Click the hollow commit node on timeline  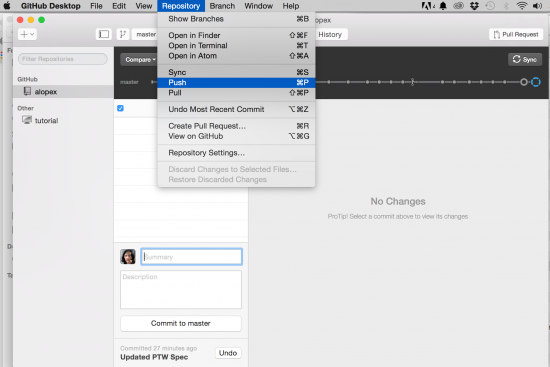[524, 82]
